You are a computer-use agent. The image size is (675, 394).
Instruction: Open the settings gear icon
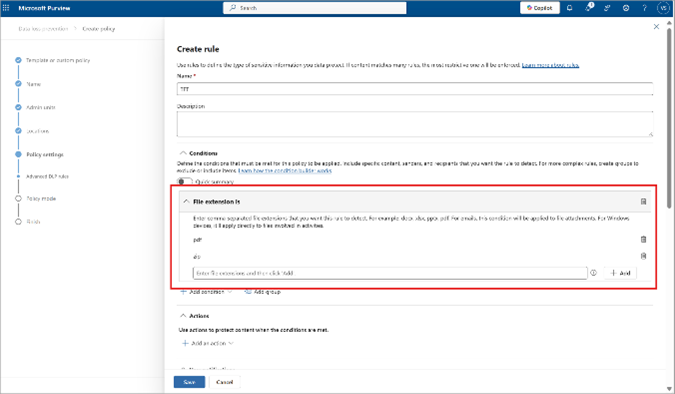pyautogui.click(x=626, y=8)
